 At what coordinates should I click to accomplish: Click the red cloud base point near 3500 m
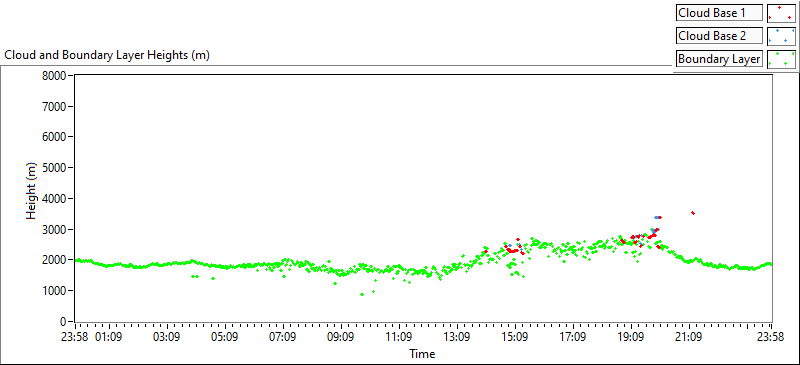coord(692,213)
